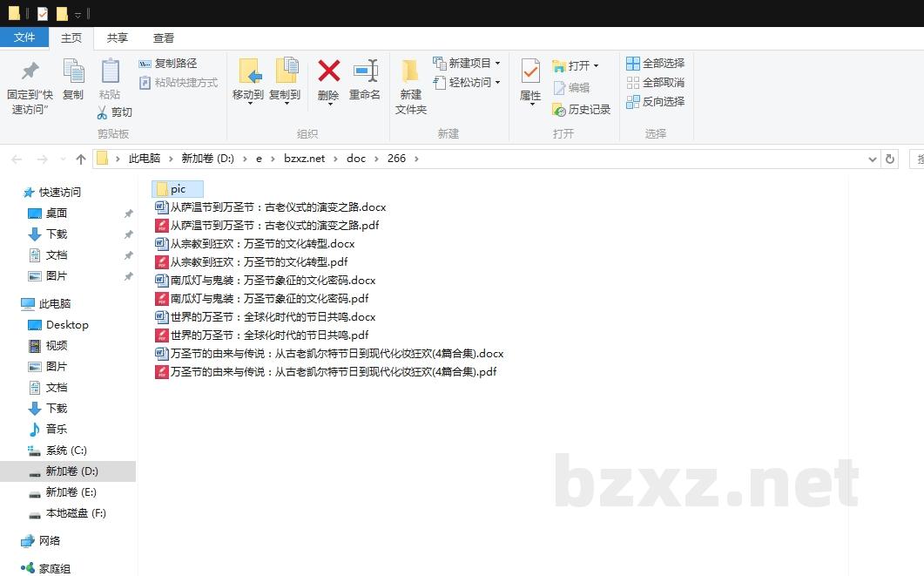Click the New Folder icon
The width and height of the screenshot is (924, 576).
(x=410, y=71)
